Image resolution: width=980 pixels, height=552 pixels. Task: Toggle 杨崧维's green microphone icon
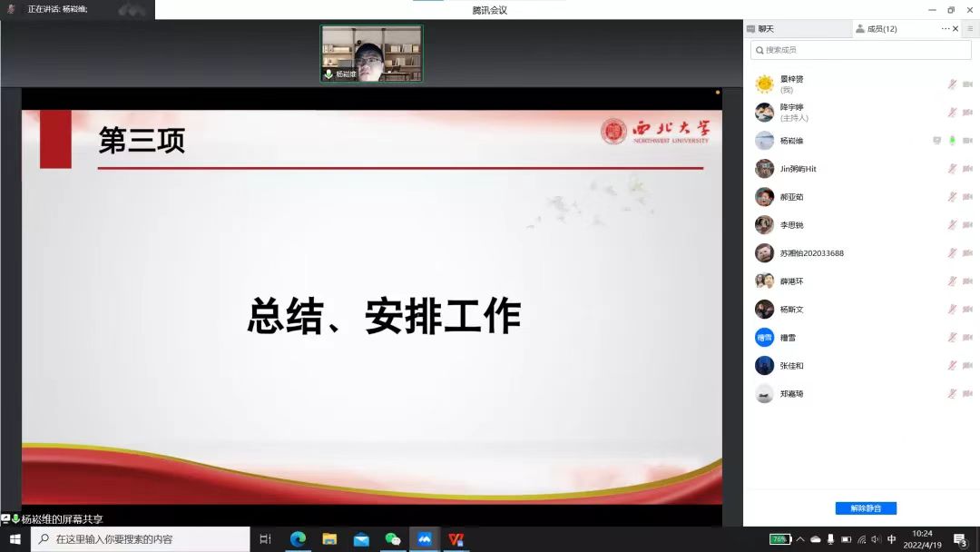pos(952,141)
